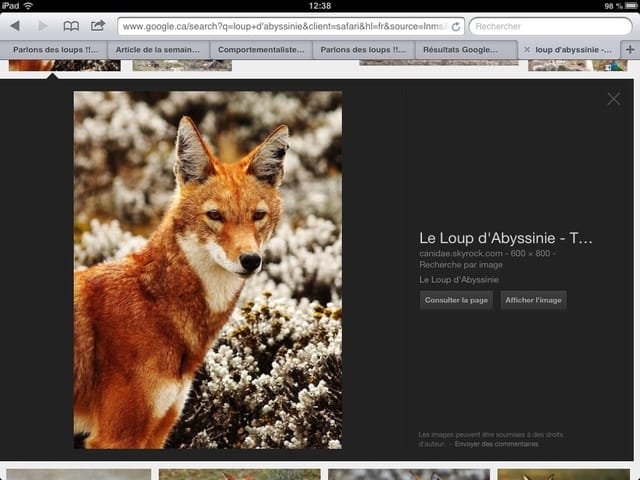This screenshot has width=640, height=480.
Task: Close the active loup d'abyssinie tab
Action: click(527, 48)
